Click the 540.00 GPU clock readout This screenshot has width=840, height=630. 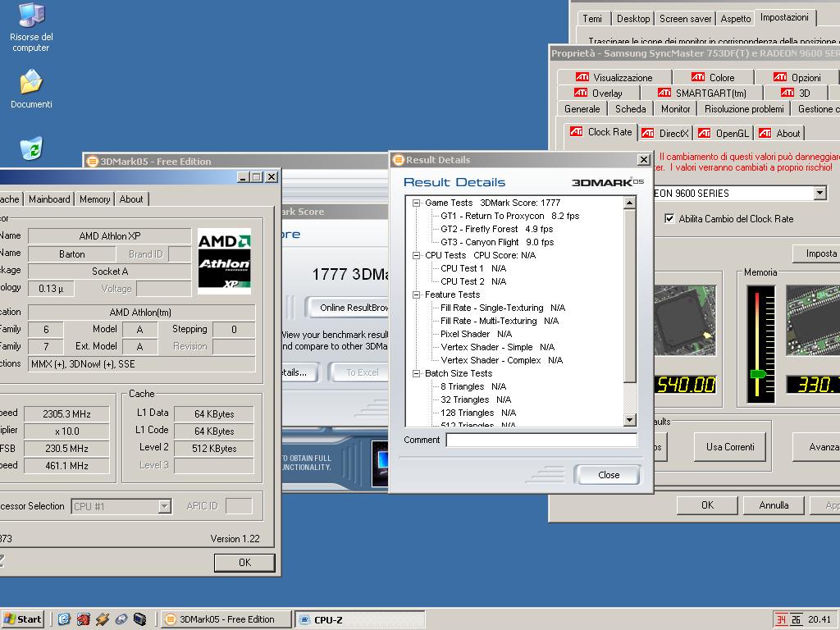685,385
